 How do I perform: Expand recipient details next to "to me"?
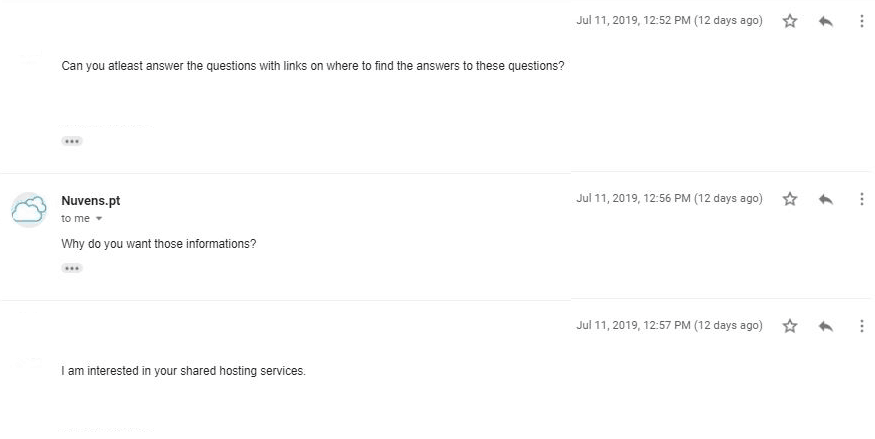tap(99, 219)
